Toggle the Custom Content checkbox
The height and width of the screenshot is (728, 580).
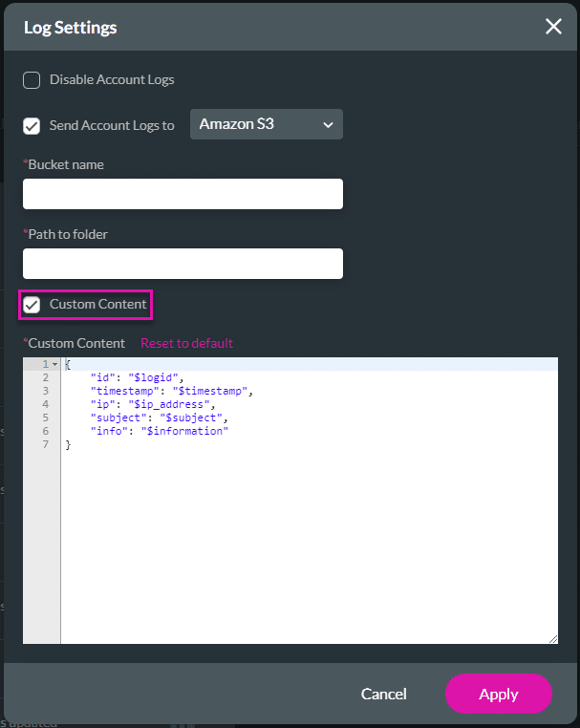pyautogui.click(x=32, y=305)
